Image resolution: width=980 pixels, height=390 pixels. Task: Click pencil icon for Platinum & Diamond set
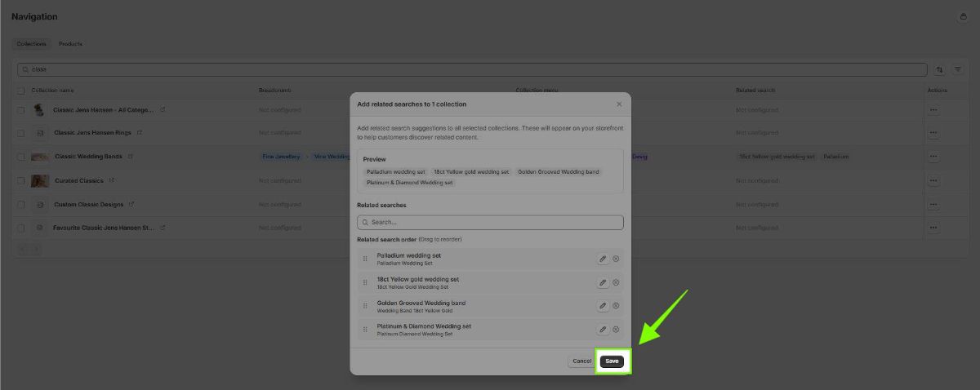[603, 330]
